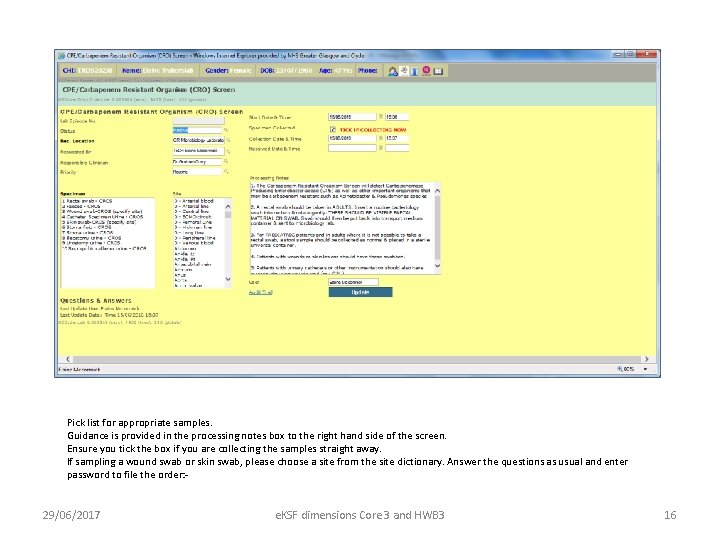720x540 pixels.
Task: Click the Responsible Clinician input field
Action: (197, 162)
